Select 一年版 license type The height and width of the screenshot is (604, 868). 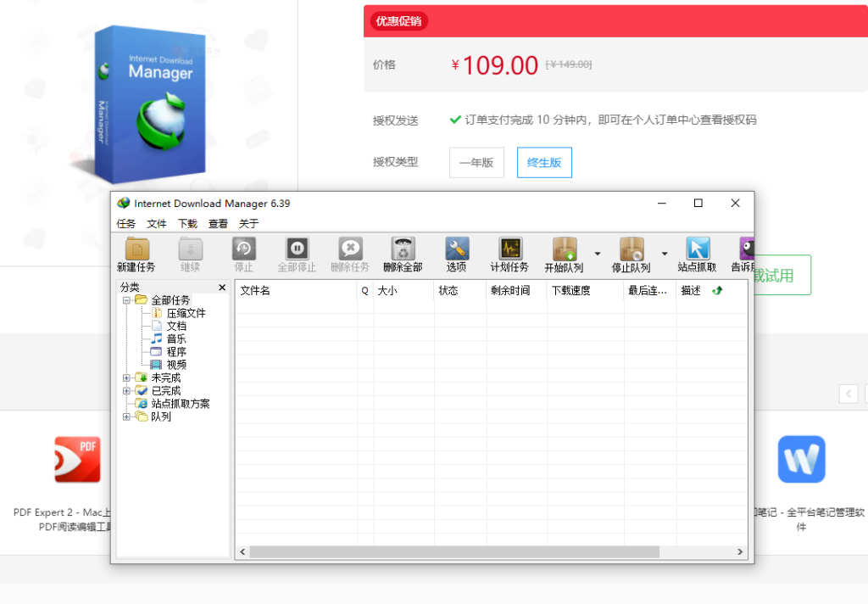(476, 162)
